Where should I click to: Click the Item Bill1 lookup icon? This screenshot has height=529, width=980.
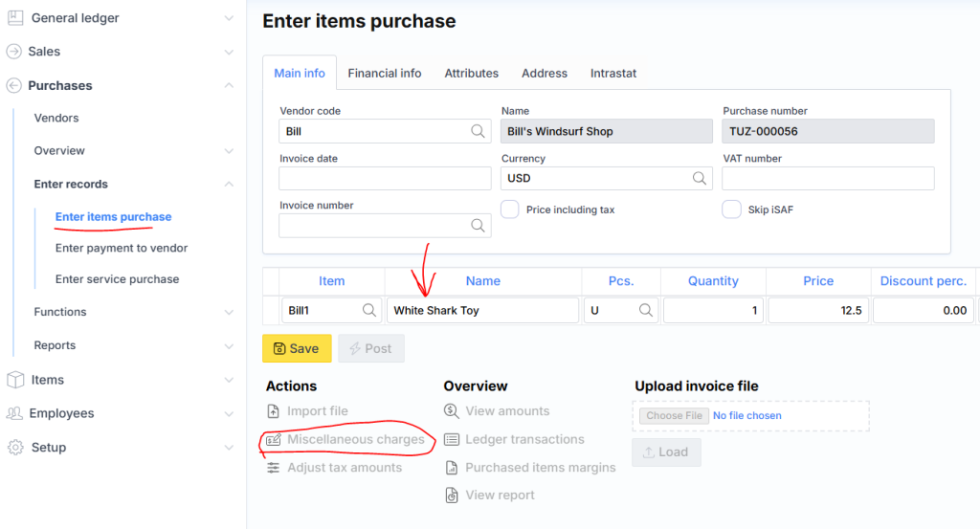[368, 311]
